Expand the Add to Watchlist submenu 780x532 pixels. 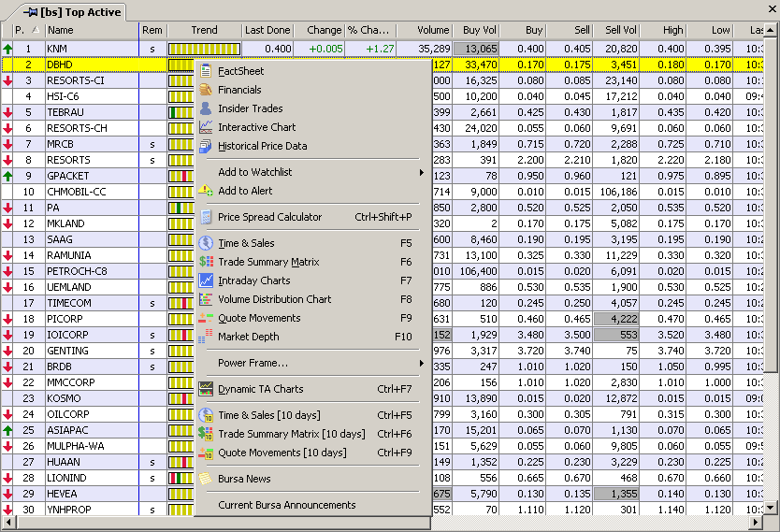coord(422,172)
